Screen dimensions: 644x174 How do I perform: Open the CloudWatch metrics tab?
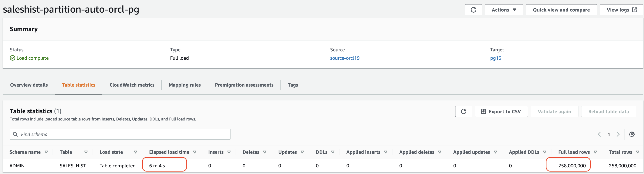click(132, 85)
